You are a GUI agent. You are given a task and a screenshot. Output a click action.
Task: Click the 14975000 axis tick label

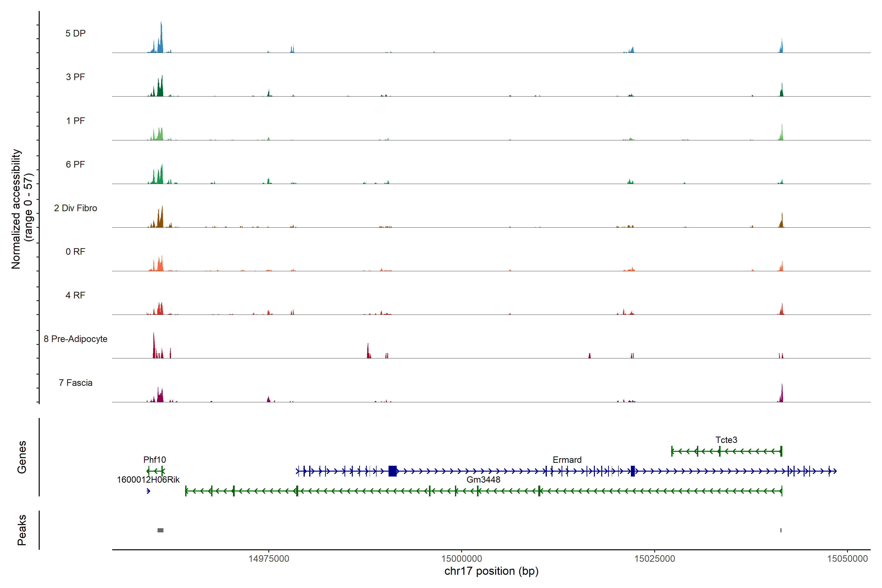(269, 559)
